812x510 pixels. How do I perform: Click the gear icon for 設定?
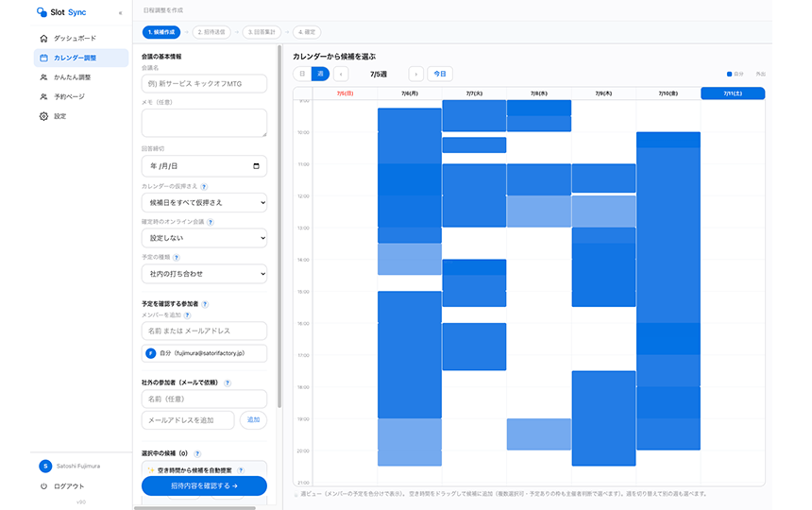click(44, 116)
